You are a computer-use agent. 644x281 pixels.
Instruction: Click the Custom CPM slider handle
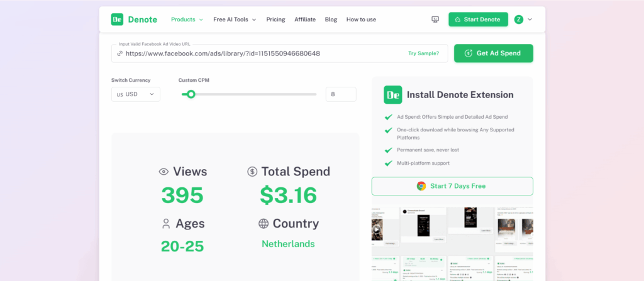[x=191, y=94]
